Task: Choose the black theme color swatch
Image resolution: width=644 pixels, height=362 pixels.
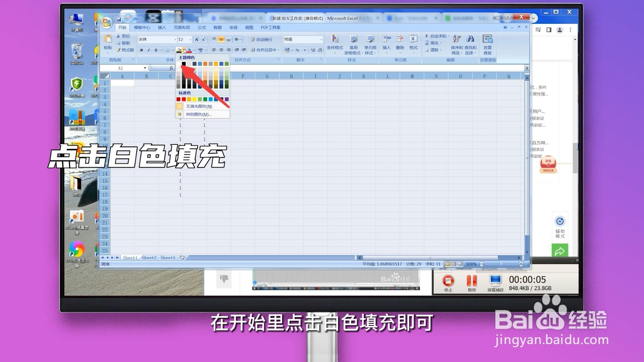Action: [184, 64]
